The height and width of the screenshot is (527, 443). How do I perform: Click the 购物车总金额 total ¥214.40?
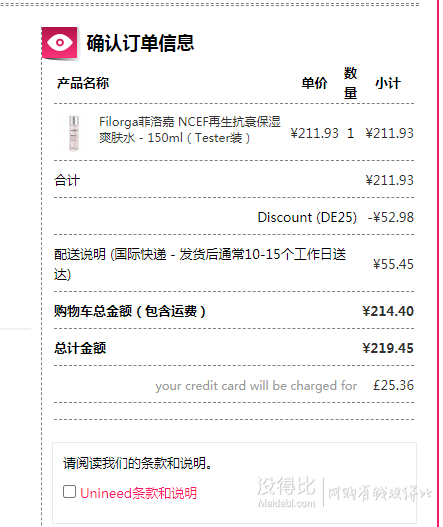(388, 311)
